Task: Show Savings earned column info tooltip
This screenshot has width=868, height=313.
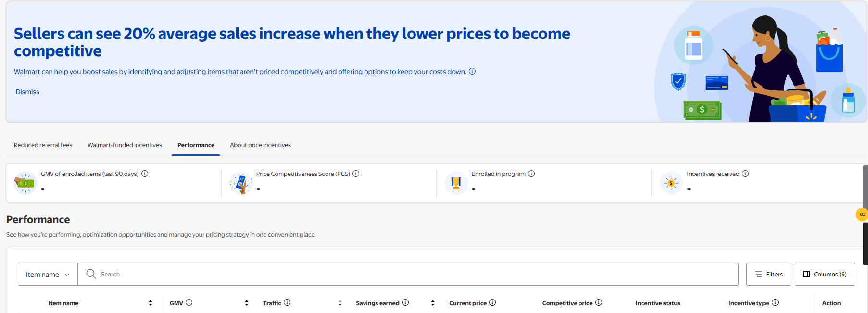Action: click(405, 302)
